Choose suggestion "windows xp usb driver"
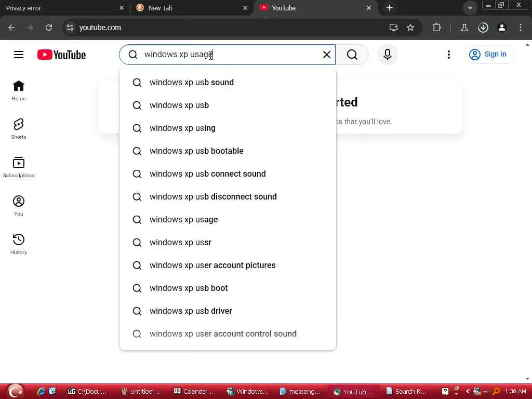The width and height of the screenshot is (532, 399). point(228,311)
